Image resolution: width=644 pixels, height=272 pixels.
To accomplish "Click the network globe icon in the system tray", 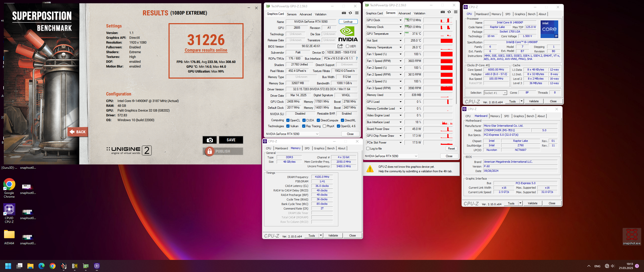I will coord(607,266).
